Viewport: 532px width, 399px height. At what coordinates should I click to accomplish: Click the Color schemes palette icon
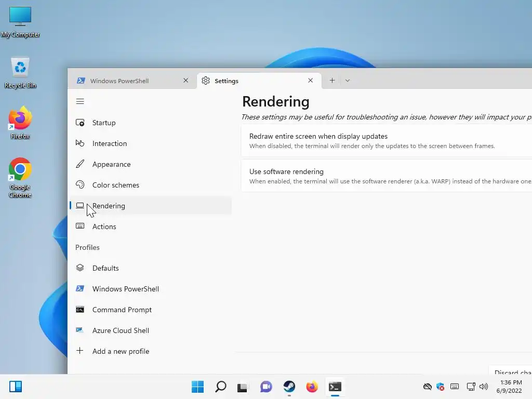pyautogui.click(x=80, y=184)
